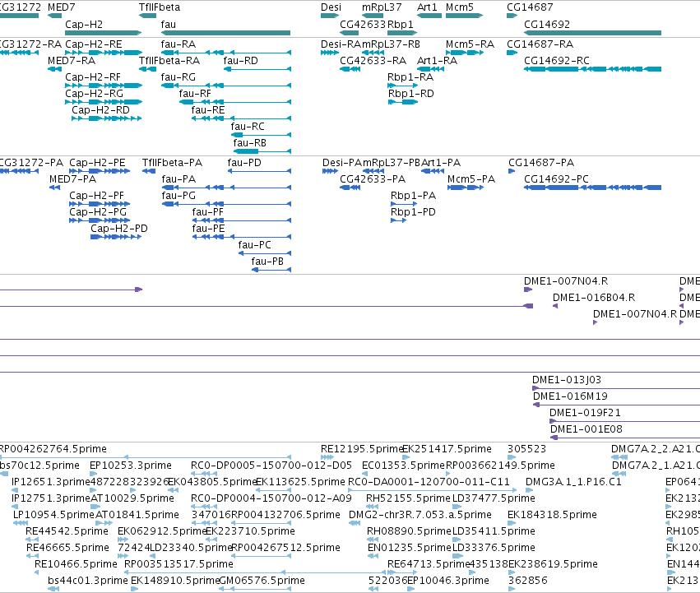Select EST RH52155.5prime

tap(373, 507)
